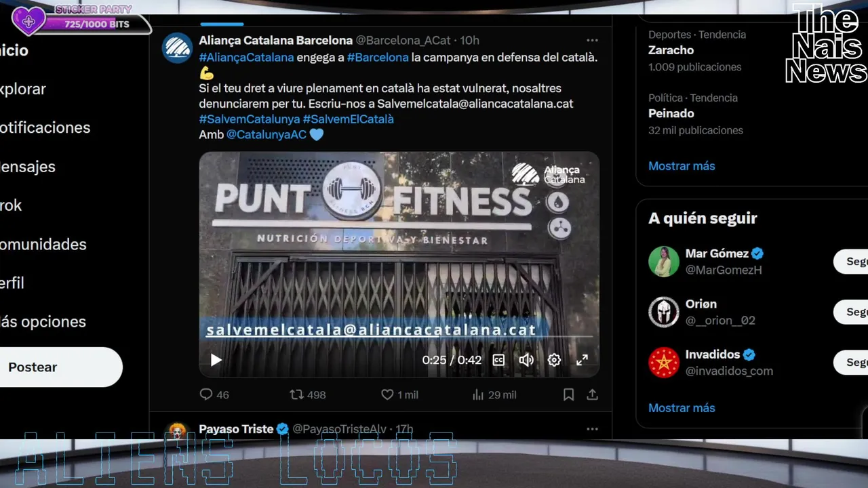Open the 17h timestamp on Payaso Triste tweet
This screenshot has width=868, height=488.
click(x=404, y=429)
